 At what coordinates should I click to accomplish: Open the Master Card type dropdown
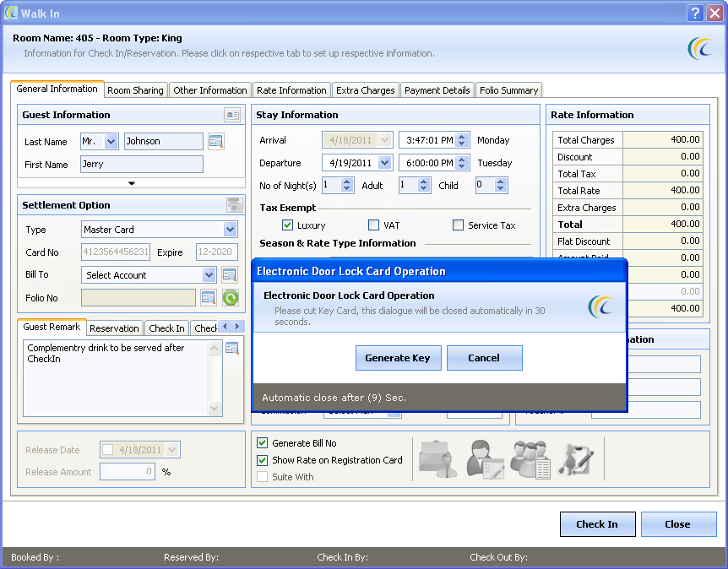coord(230,230)
